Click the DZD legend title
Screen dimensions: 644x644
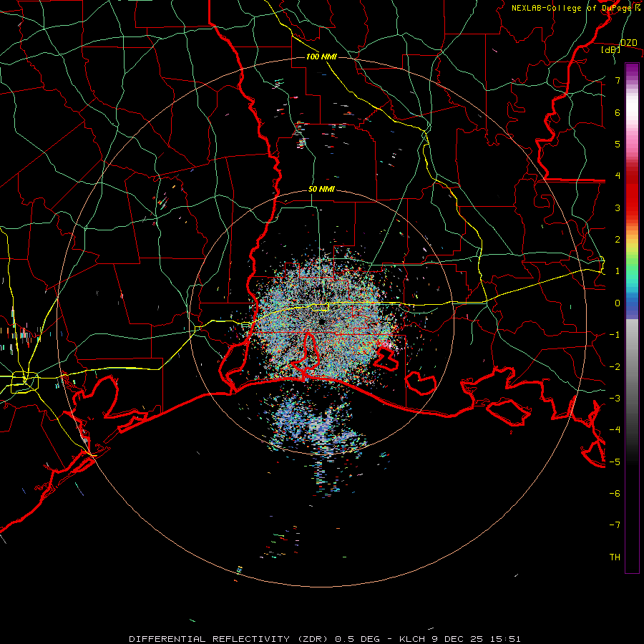(x=628, y=43)
